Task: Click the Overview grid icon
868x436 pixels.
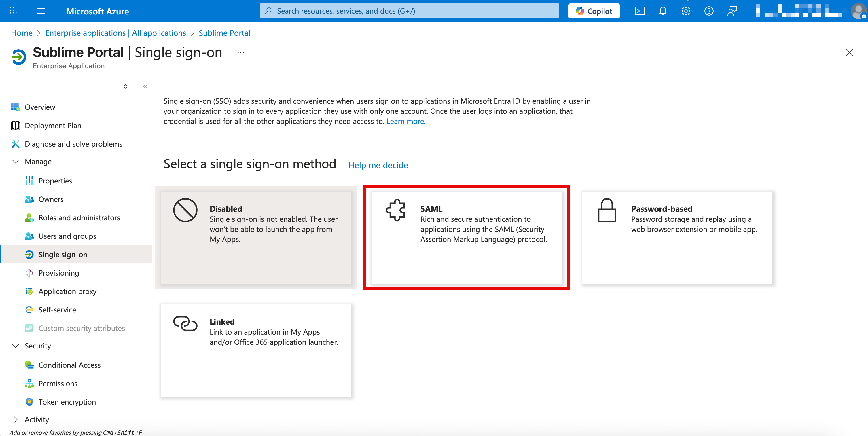Action: point(15,107)
